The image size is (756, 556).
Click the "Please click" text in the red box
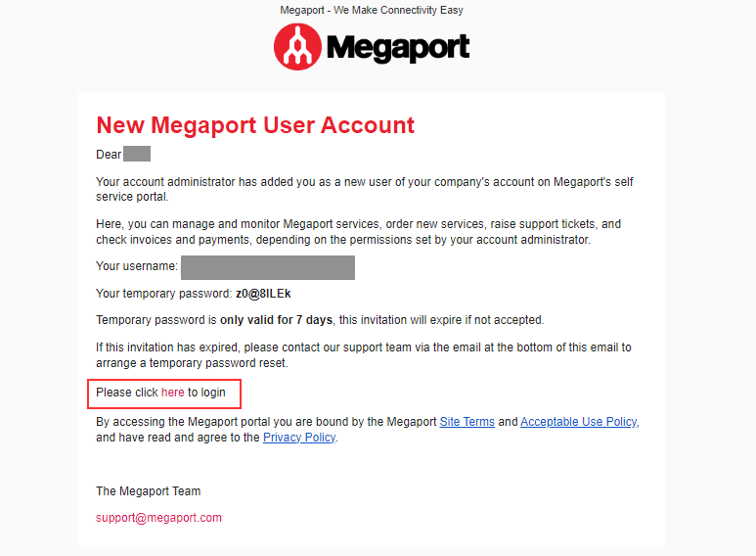(x=127, y=393)
